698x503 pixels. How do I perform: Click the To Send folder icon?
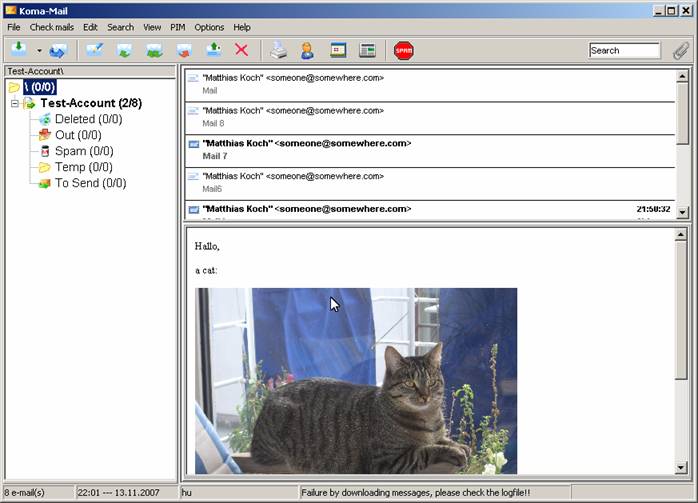[45, 183]
